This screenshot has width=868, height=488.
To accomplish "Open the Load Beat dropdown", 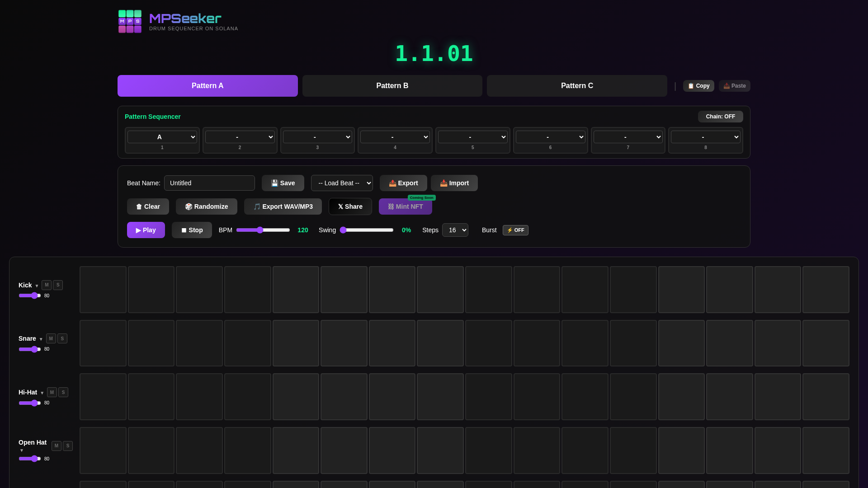I will point(342,183).
